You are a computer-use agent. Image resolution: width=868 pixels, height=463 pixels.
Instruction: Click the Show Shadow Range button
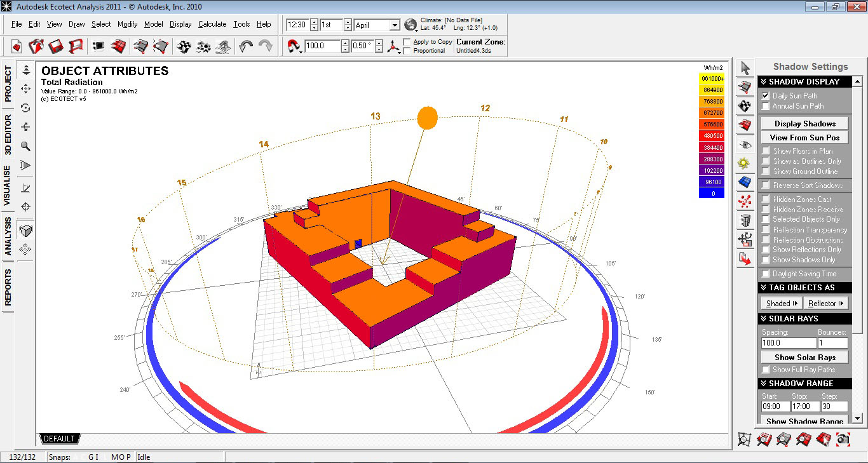[804, 421]
